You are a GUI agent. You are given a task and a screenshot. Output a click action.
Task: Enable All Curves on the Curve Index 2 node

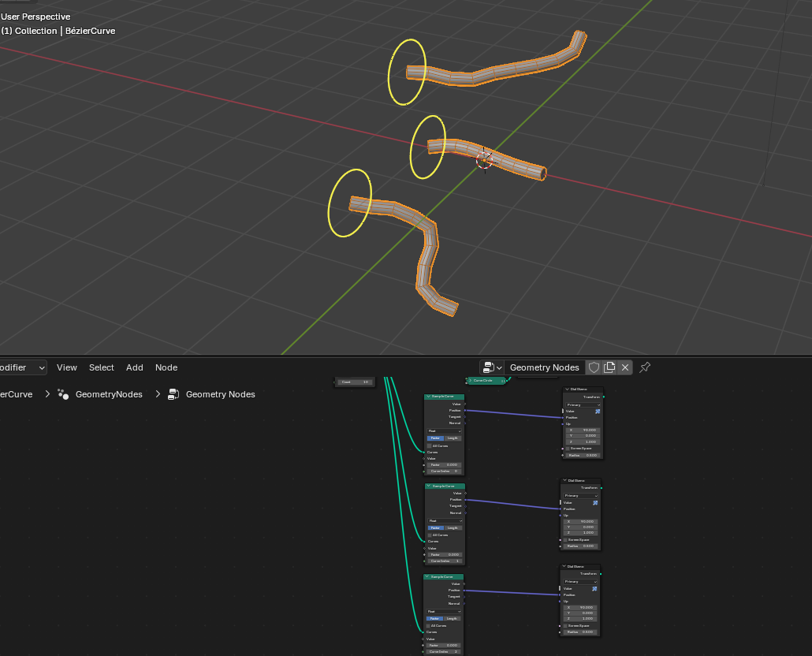coord(428,625)
